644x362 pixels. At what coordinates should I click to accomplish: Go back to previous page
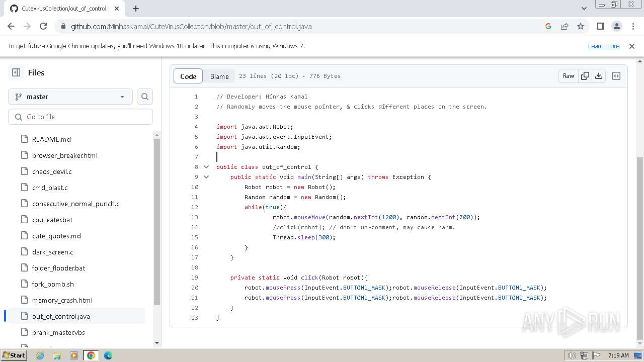point(11,26)
